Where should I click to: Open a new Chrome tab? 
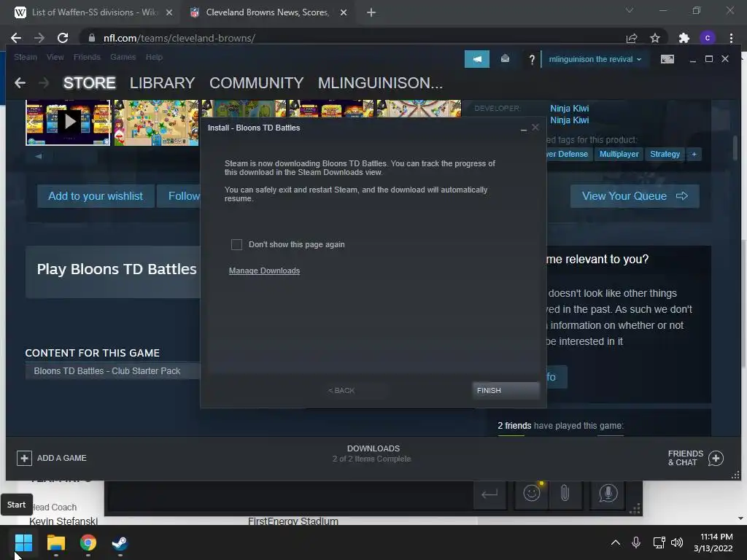tap(371, 12)
